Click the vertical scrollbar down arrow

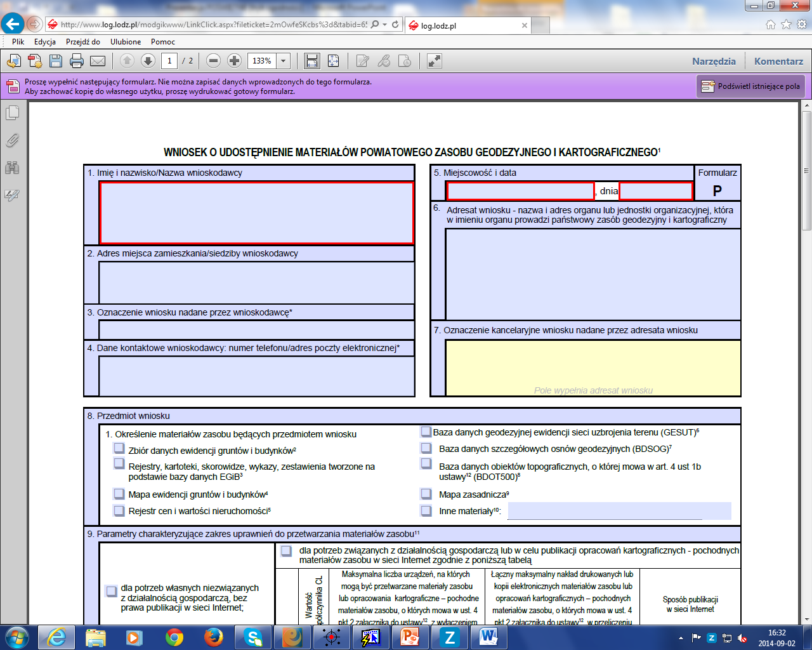click(x=806, y=620)
